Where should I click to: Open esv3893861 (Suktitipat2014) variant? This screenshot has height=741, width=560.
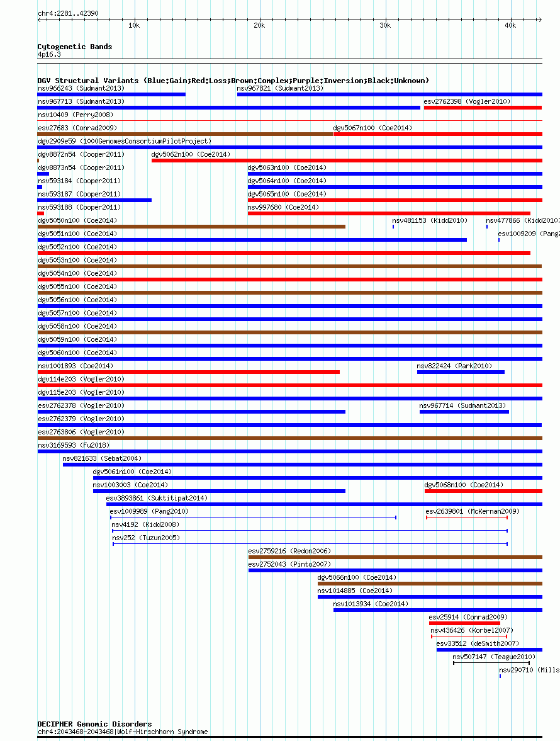(x=324, y=505)
